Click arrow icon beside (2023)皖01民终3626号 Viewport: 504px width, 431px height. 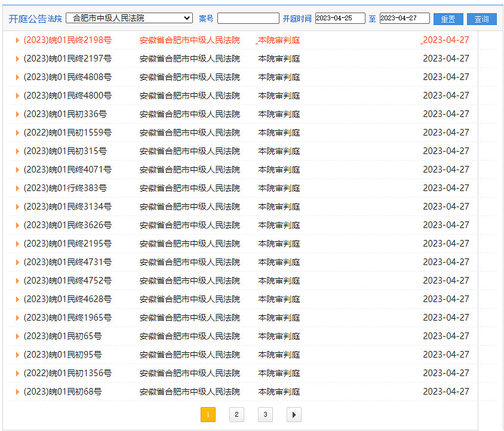click(17, 226)
